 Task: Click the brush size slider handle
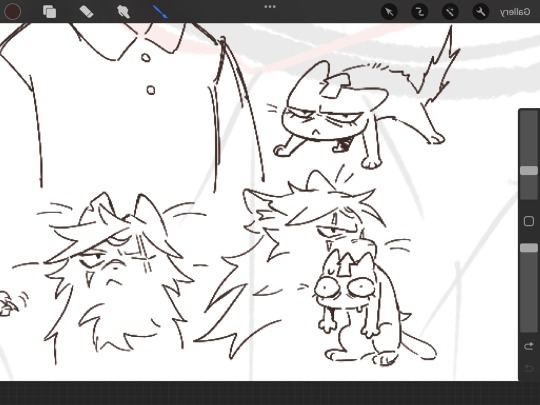pos(529,171)
